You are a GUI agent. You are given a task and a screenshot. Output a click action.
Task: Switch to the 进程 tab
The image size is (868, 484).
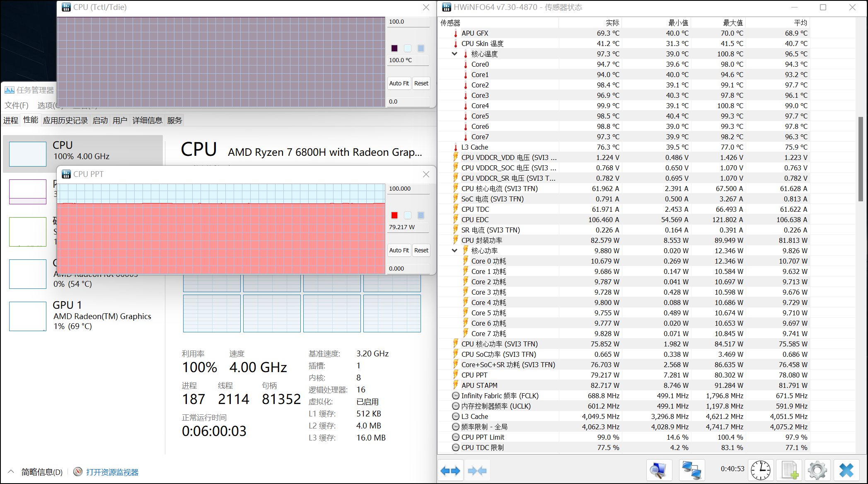coord(11,121)
